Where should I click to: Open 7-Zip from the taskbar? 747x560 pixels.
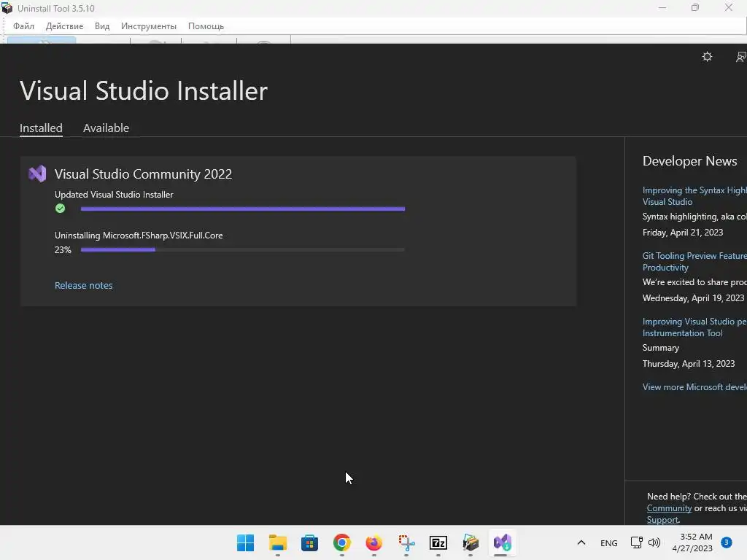[438, 542]
